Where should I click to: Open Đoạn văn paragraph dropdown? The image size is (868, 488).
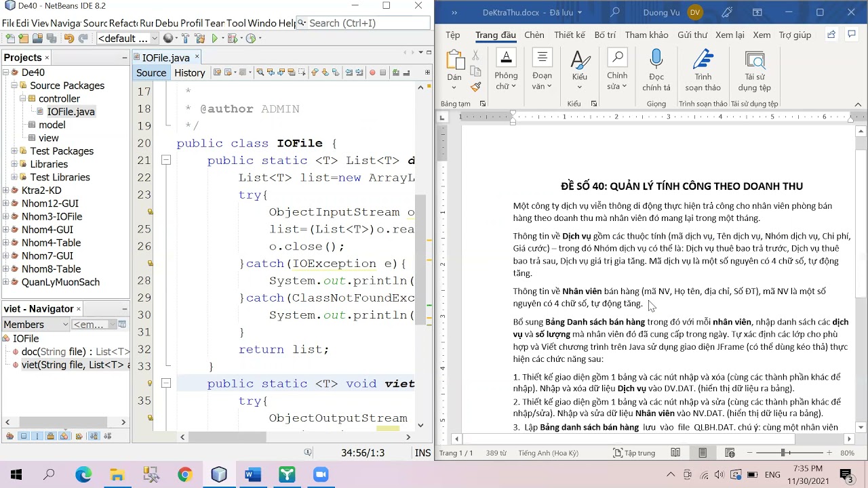[542, 70]
